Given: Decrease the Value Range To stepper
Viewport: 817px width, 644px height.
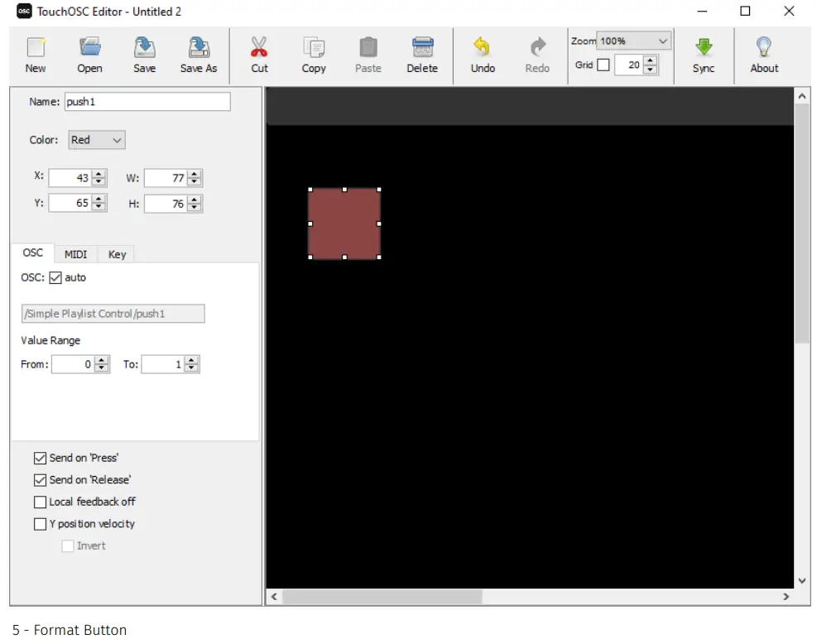Looking at the screenshot, I should (191, 368).
